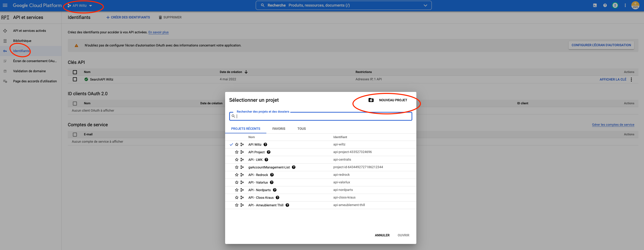644x250 pixels.
Task: Select the api-cloos-kraus identifier
Action: (x=344, y=197)
